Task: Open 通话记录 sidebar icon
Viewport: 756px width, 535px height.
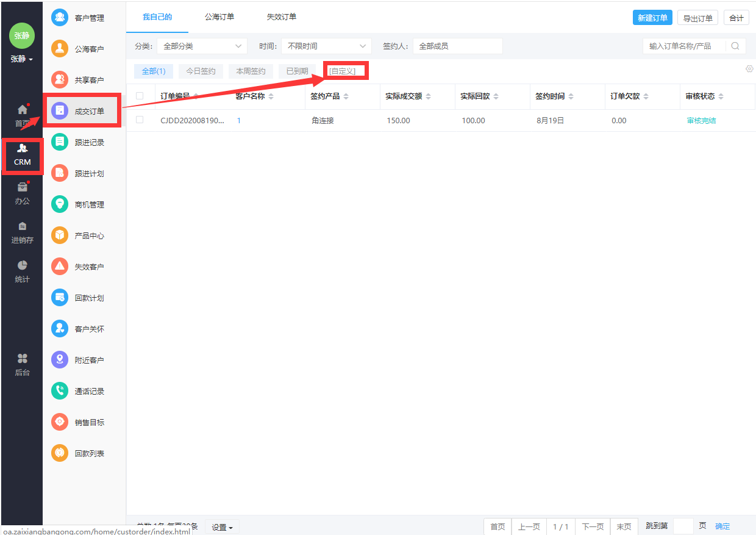Action: pos(60,391)
